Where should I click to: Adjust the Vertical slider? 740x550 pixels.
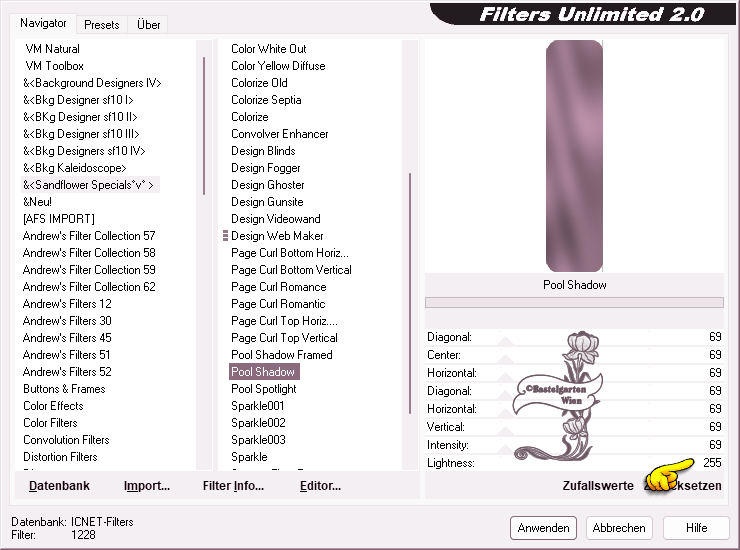pos(574,427)
